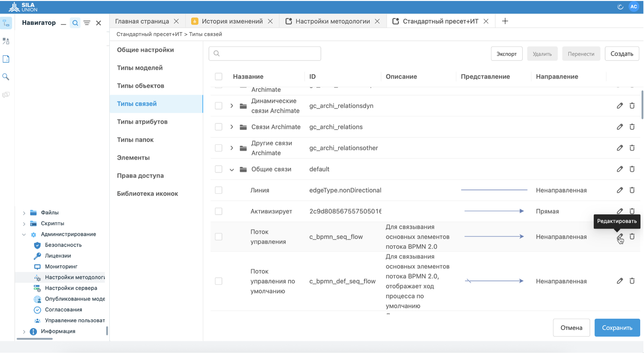644x355 pixels.
Task: Click left sidebar comments icon
Action: pyautogui.click(x=6, y=95)
